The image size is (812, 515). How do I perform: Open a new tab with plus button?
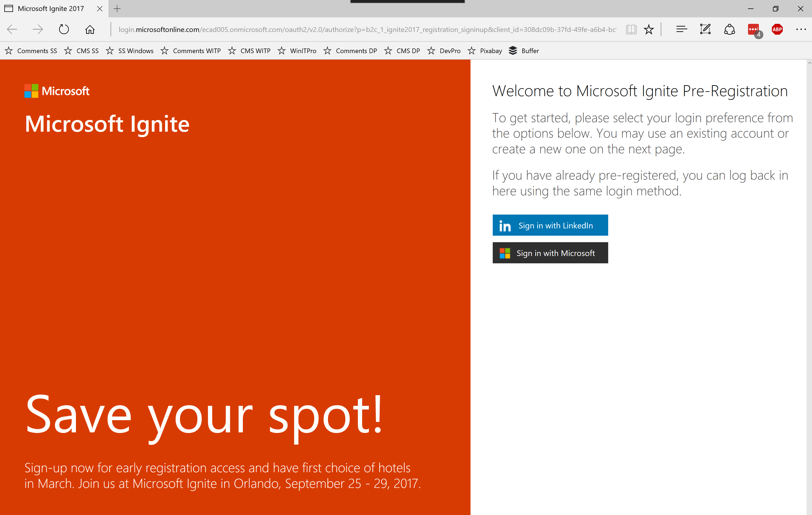tap(117, 9)
